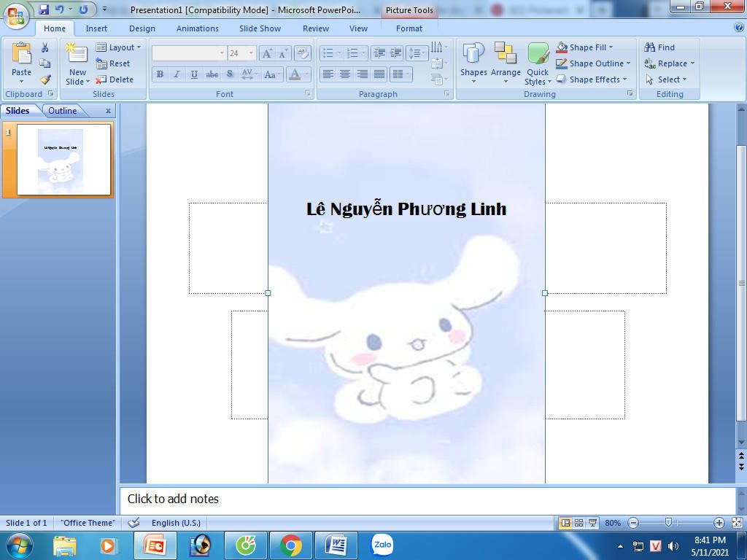
Task: Toggle Text Shadow formatting
Action: pyautogui.click(x=230, y=74)
